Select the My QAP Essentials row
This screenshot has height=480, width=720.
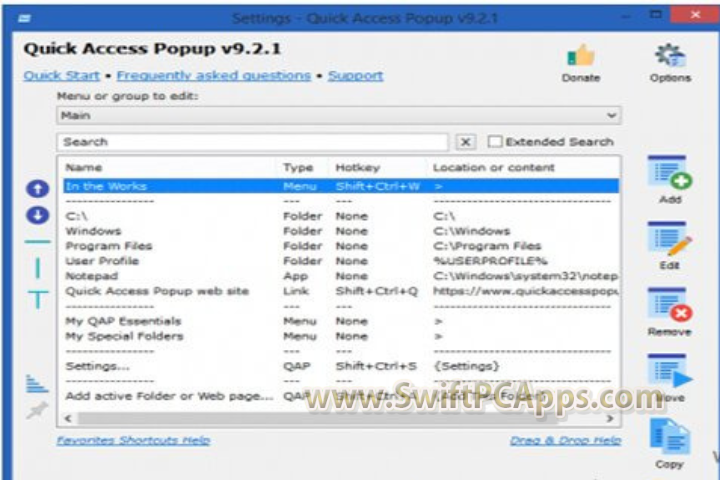[x=341, y=321]
